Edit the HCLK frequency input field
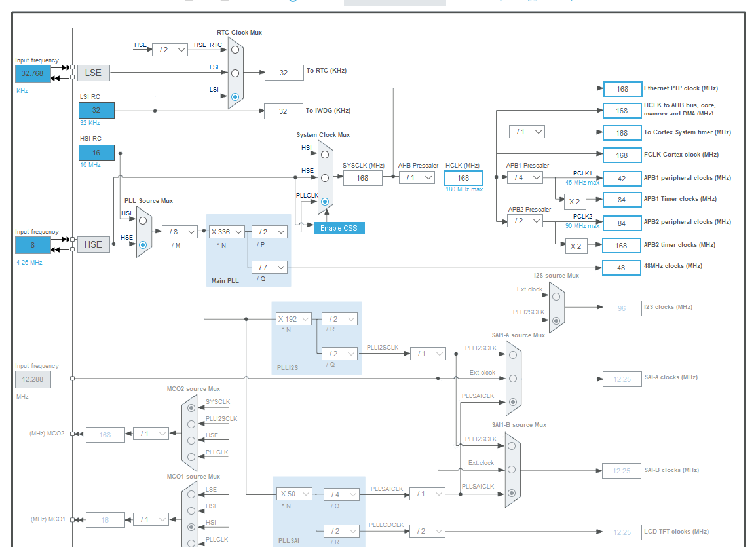Screen dimensions: 756x554 point(463,177)
